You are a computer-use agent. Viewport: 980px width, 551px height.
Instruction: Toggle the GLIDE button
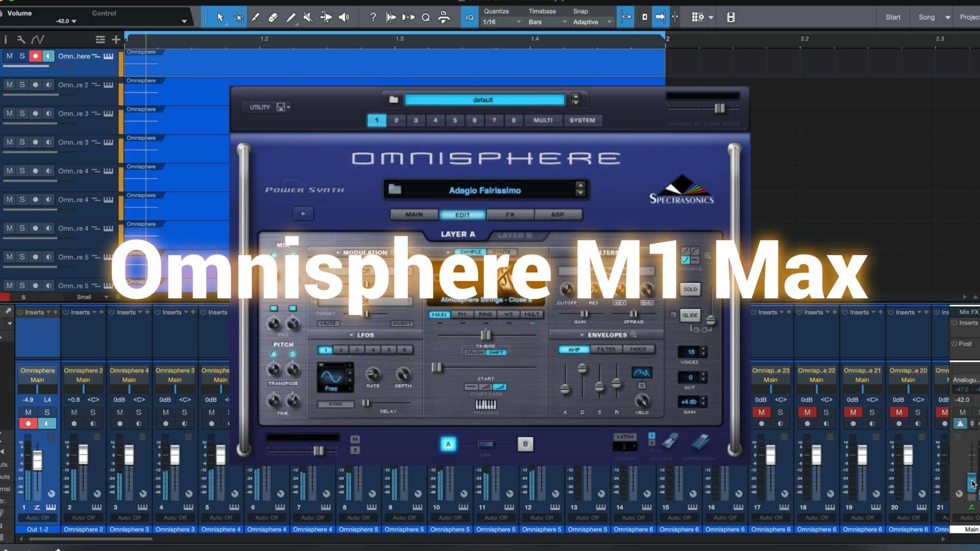[690, 315]
